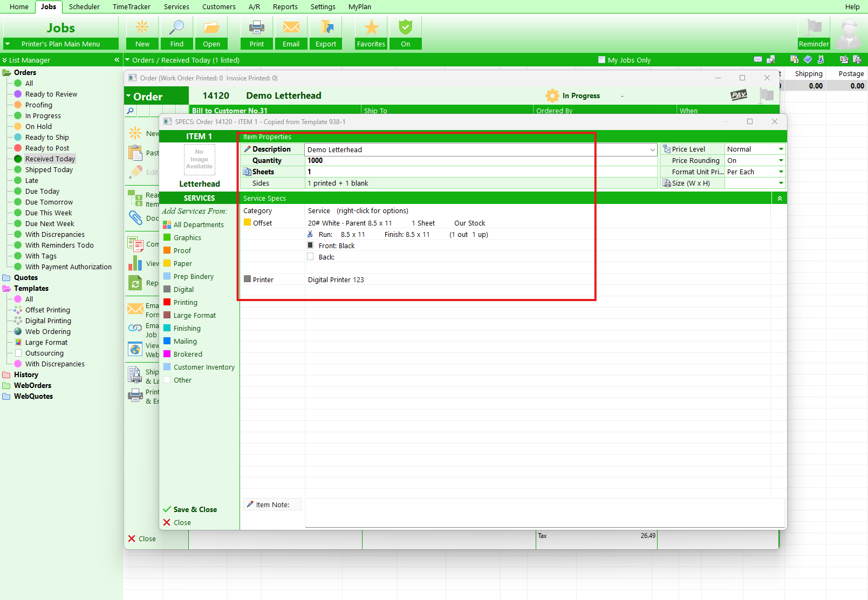
Task: Click the yellow Offset category swatch
Action: (247, 222)
